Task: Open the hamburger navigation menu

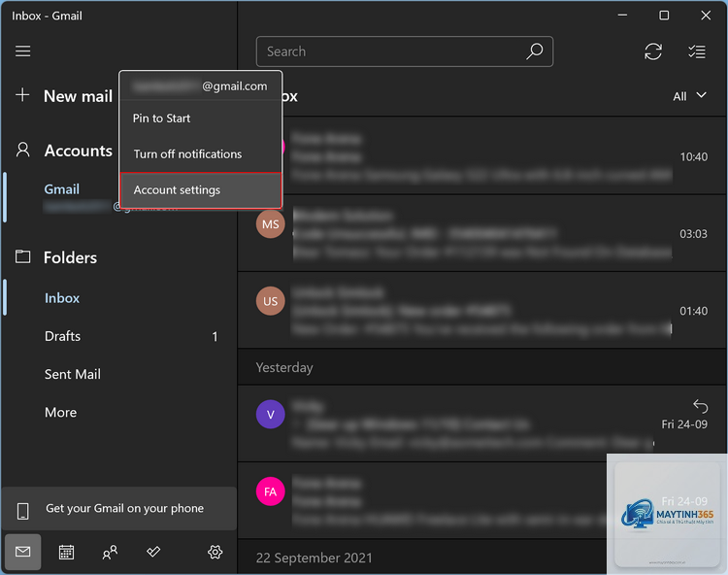Action: coord(22,51)
